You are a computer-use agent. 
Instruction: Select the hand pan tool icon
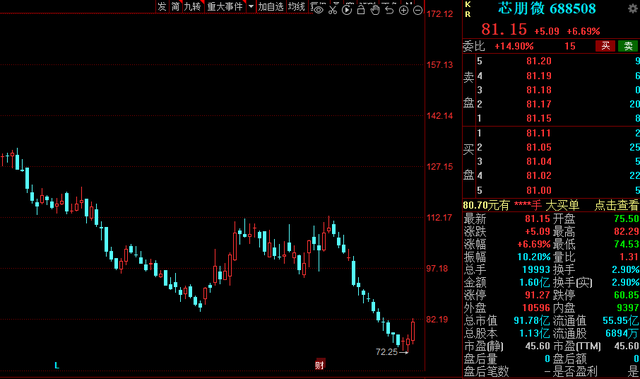(375, 10)
